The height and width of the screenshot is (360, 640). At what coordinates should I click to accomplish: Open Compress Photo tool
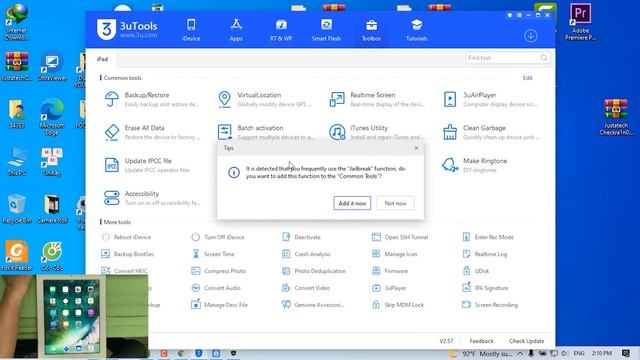(219, 271)
